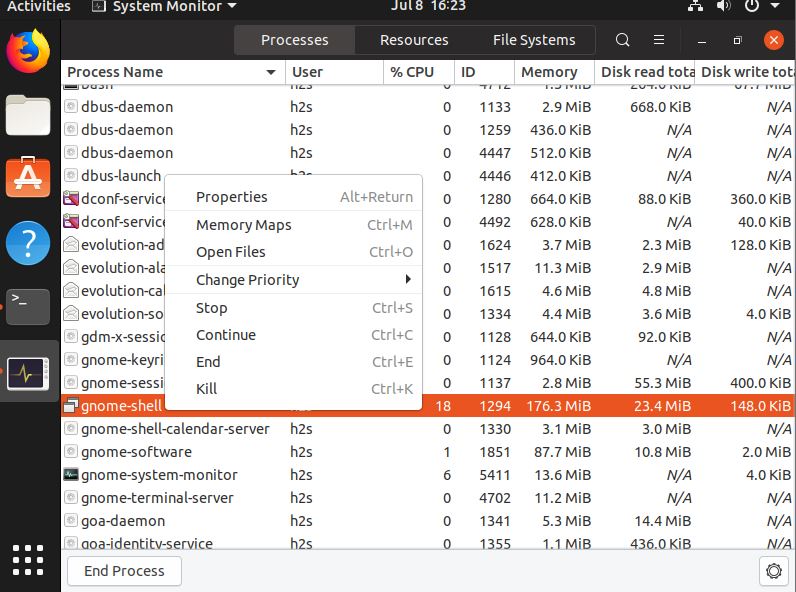Click the volume icon in top bar
This screenshot has height=592, width=796.
click(723, 6)
